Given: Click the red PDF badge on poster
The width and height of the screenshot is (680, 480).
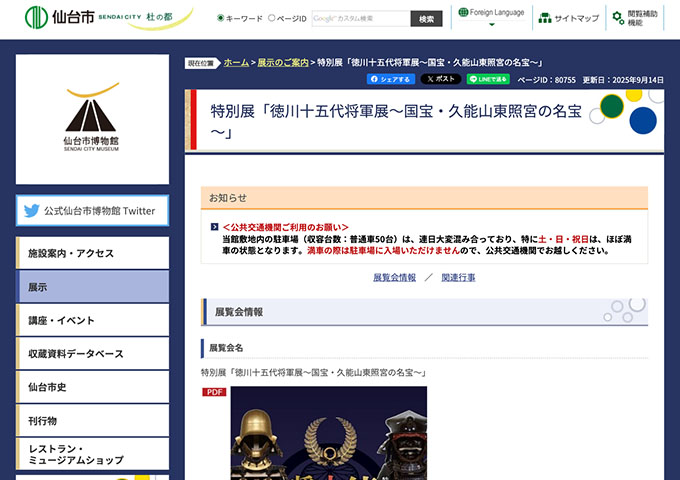Looking at the screenshot, I should point(214,392).
